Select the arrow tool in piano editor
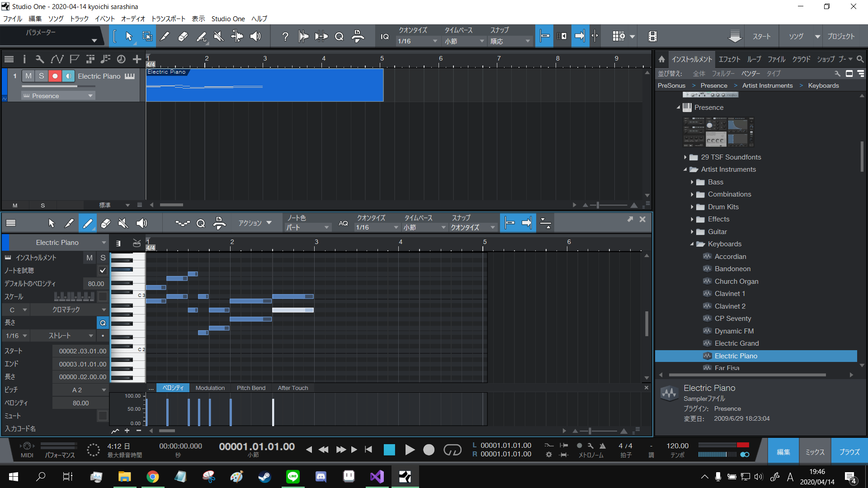Image resolution: width=868 pixels, height=488 pixels. click(x=51, y=223)
